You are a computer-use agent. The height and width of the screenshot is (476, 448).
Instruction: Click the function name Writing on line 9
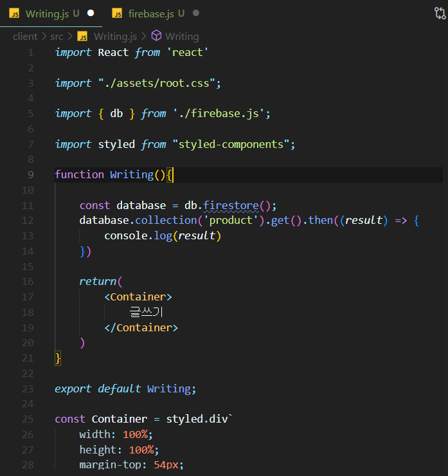[132, 174]
